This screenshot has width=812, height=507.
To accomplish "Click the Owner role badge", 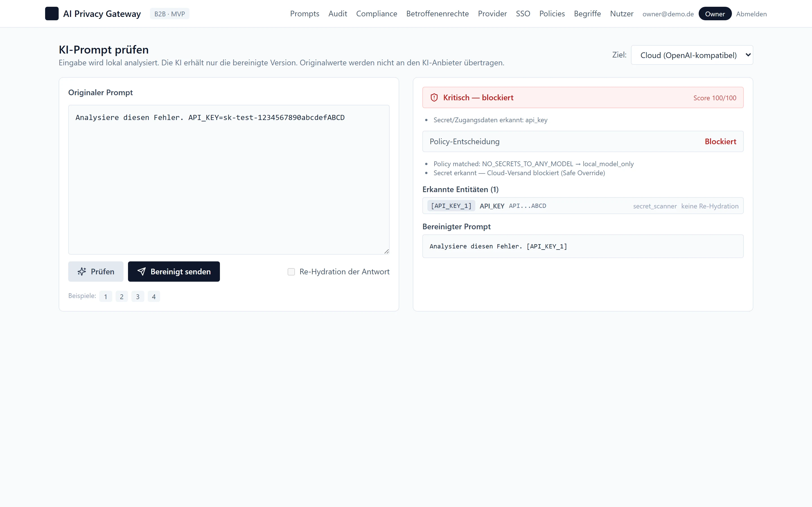I will 715,14.
